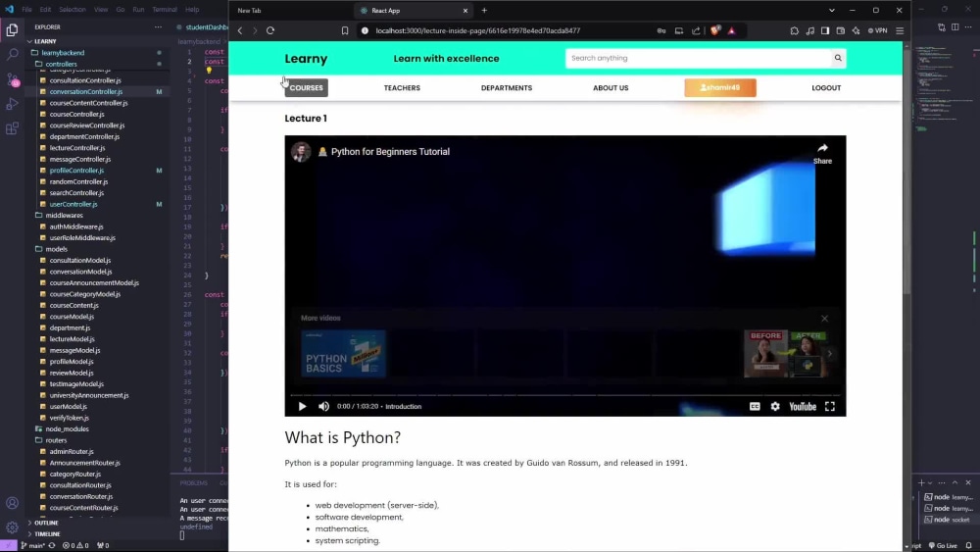Click video progress bar

tap(565, 395)
